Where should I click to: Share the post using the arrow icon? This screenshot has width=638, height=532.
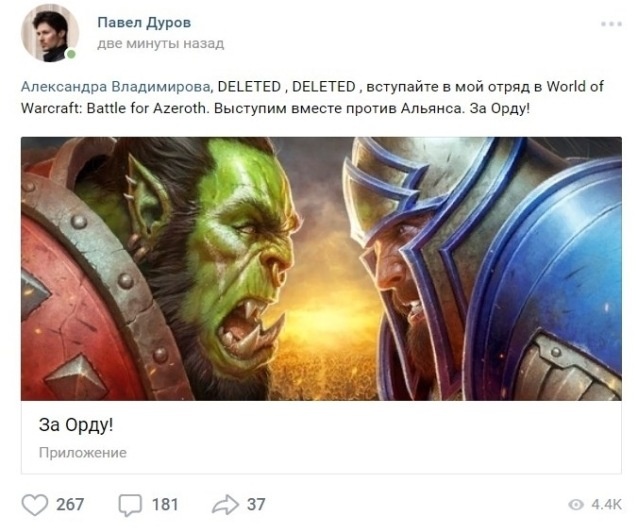[x=225, y=505]
